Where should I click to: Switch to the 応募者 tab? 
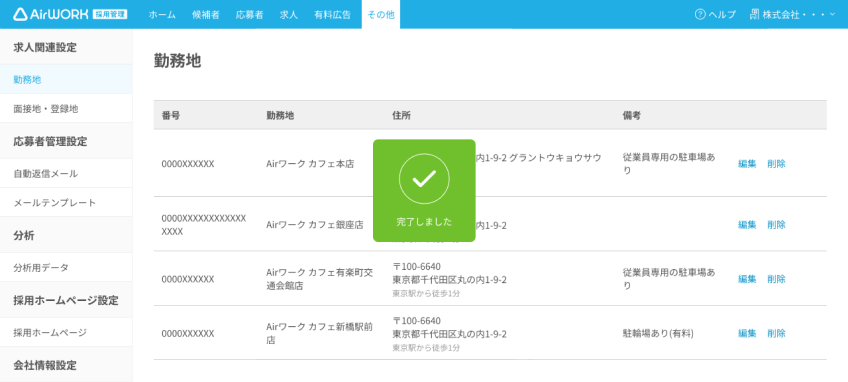[x=249, y=15]
